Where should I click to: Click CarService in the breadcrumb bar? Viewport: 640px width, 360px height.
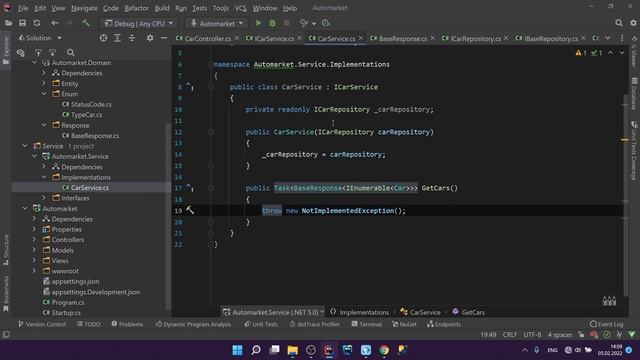(x=420, y=312)
